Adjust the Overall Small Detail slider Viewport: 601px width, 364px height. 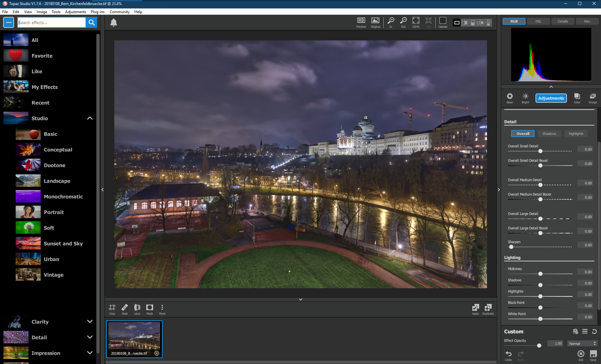point(540,151)
